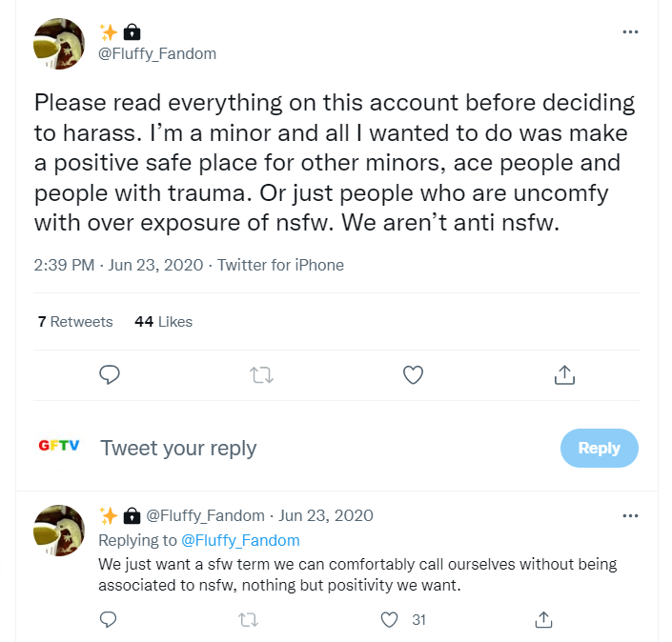Open the reply tweet's three-dot more menu

click(x=630, y=515)
